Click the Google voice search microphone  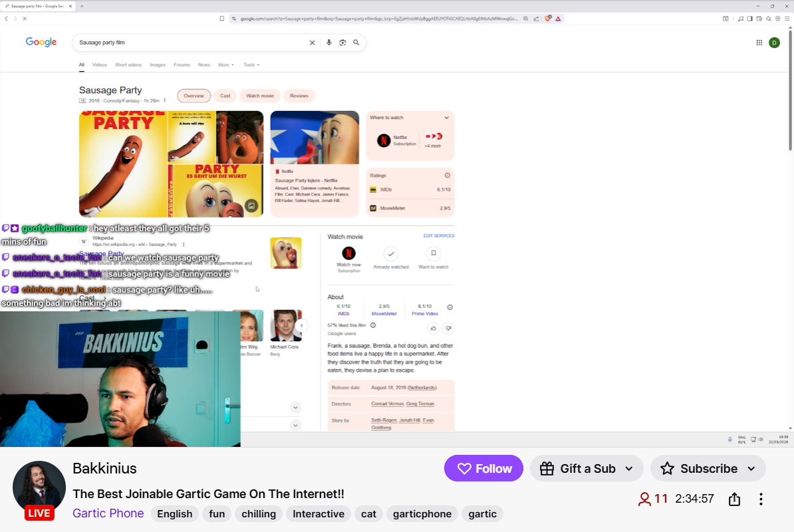click(x=329, y=43)
